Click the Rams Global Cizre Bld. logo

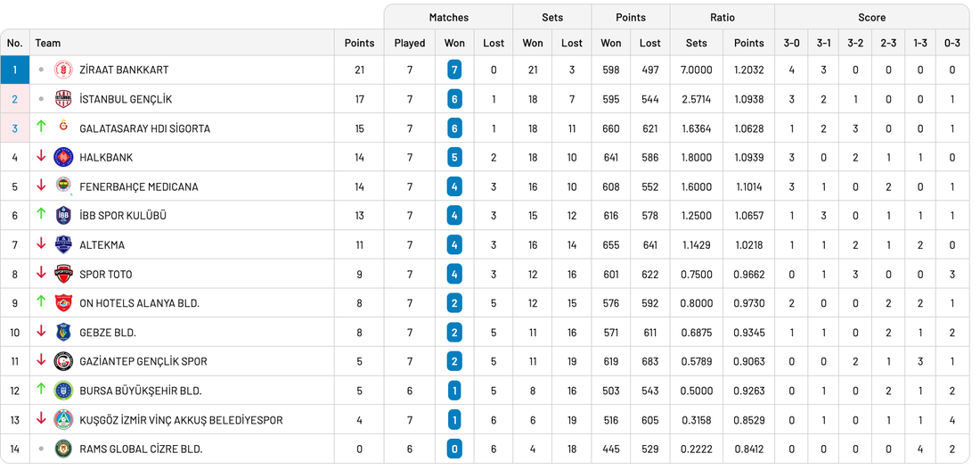63,449
